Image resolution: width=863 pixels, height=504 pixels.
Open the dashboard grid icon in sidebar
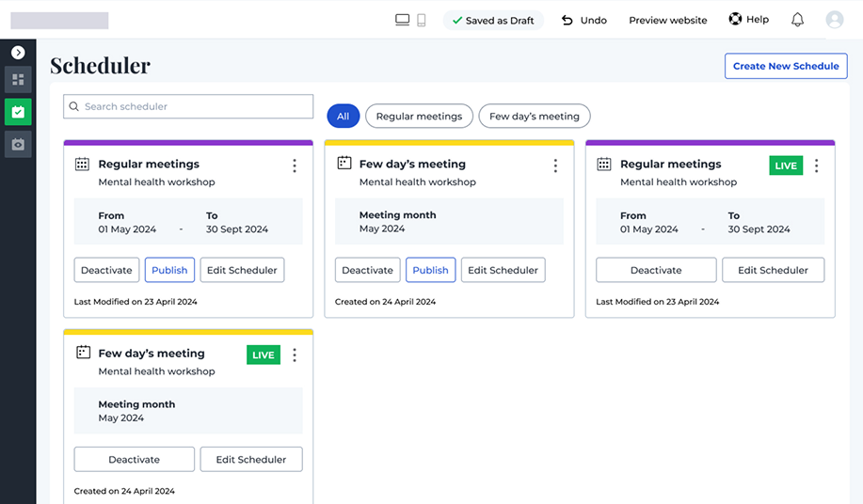18,80
